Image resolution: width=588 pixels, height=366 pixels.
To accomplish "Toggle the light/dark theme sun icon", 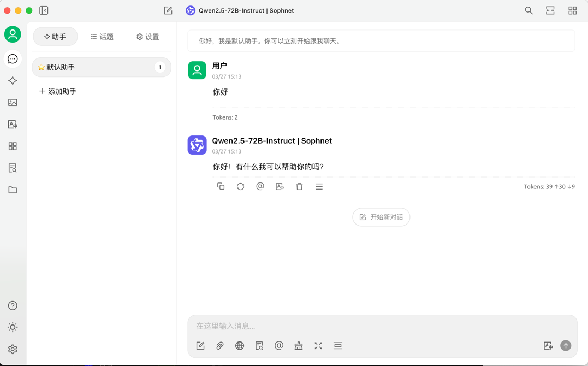I will tap(13, 327).
